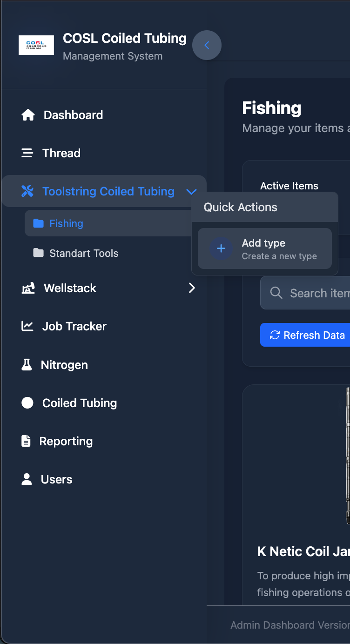
Task: Click the Thread lines icon
Action: 28,153
